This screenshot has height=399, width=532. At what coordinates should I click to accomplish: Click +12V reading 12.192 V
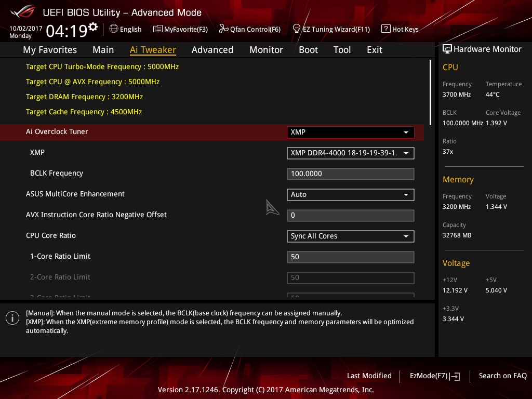point(455,290)
